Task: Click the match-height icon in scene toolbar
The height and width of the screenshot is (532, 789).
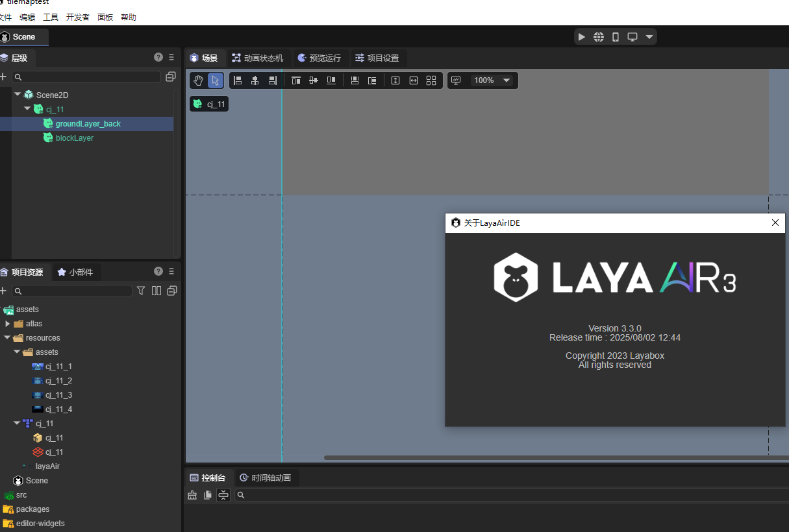Action: [x=372, y=80]
